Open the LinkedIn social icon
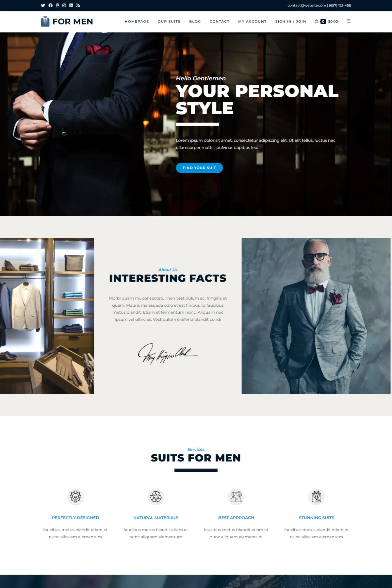This screenshot has height=588, width=392. coord(71,6)
